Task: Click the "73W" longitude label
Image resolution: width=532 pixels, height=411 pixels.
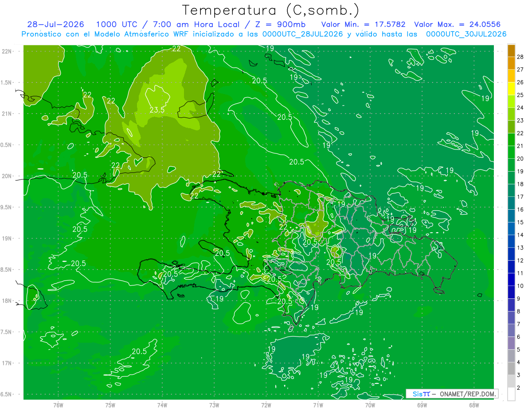Action: [x=214, y=405]
